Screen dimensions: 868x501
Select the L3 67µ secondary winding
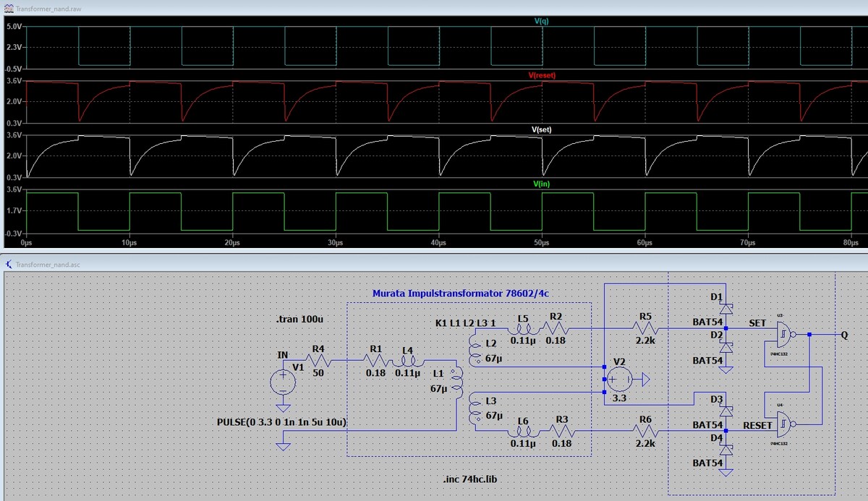(475, 410)
